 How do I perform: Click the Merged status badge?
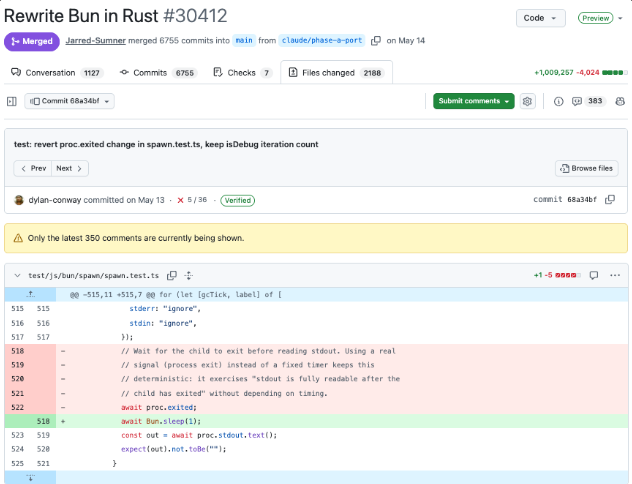(x=32, y=42)
